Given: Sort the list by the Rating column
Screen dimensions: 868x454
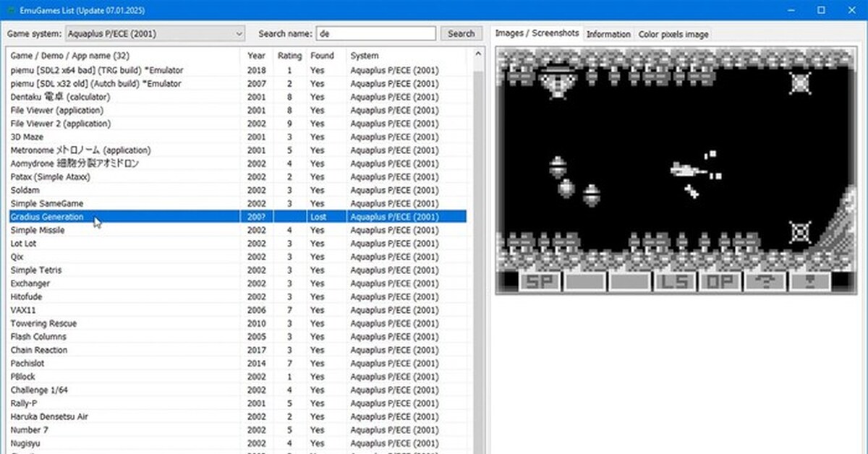Looking at the screenshot, I should (x=289, y=55).
